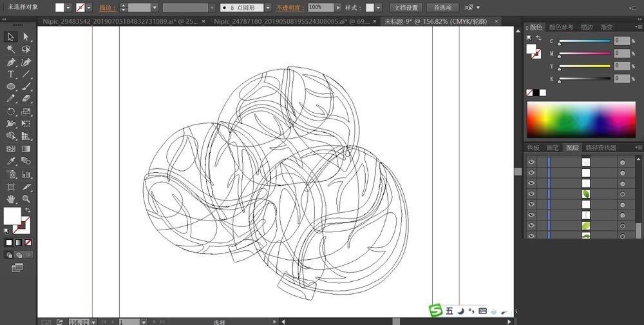Switch to the 路径查找器 panel tab
This screenshot has width=644, height=325.
point(600,148)
